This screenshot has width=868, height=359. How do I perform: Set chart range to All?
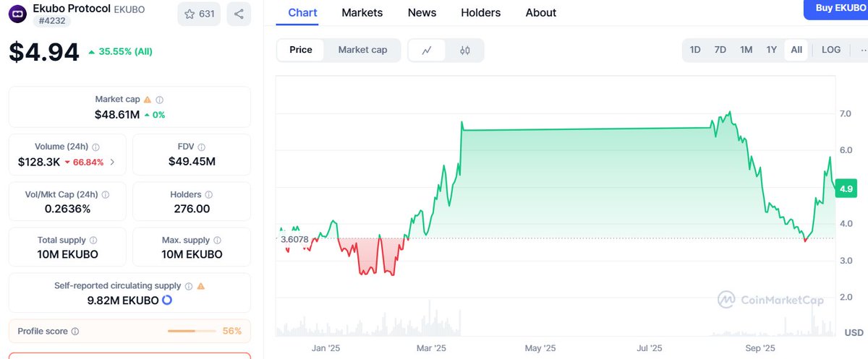[x=796, y=50]
